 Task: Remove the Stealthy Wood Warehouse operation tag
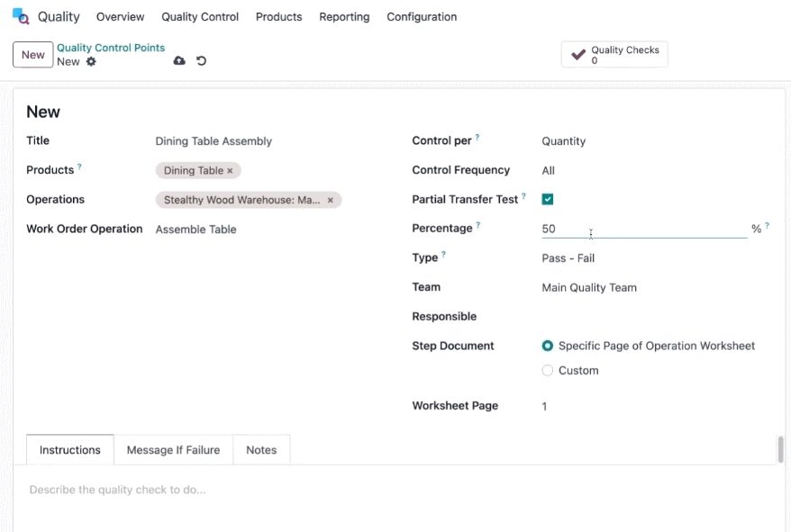tap(331, 200)
